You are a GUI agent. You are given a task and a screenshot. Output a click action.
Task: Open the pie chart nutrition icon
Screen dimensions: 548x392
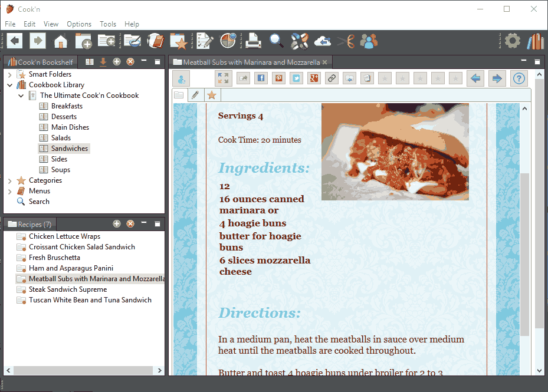coord(228,41)
